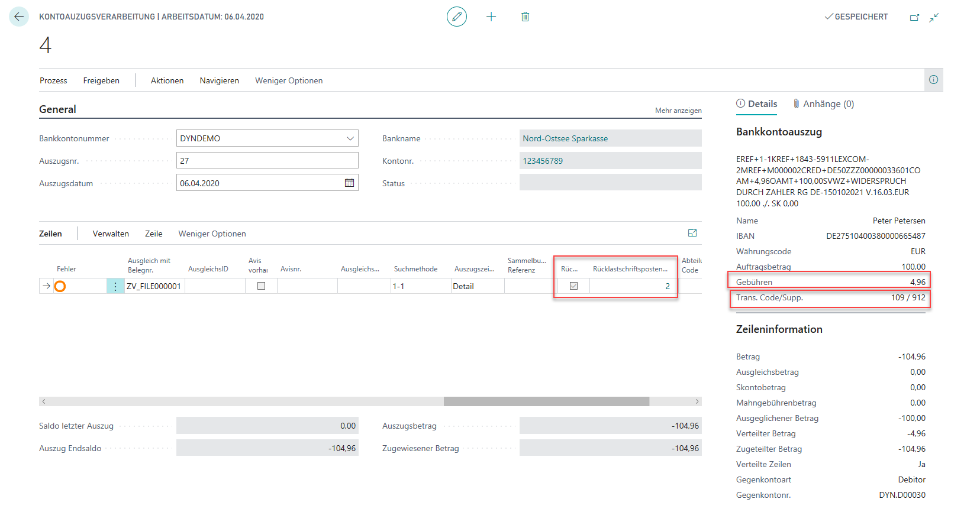Image resolution: width=980 pixels, height=512 pixels.
Task: Toggle the Avis vorhanden checkbox
Action: tap(261, 286)
